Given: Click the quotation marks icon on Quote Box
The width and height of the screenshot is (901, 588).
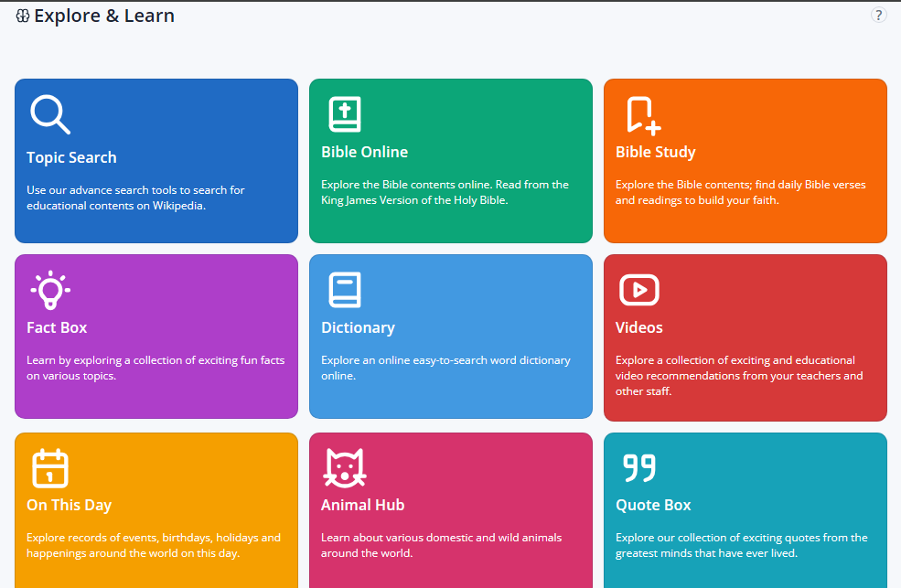Looking at the screenshot, I should point(639,467).
